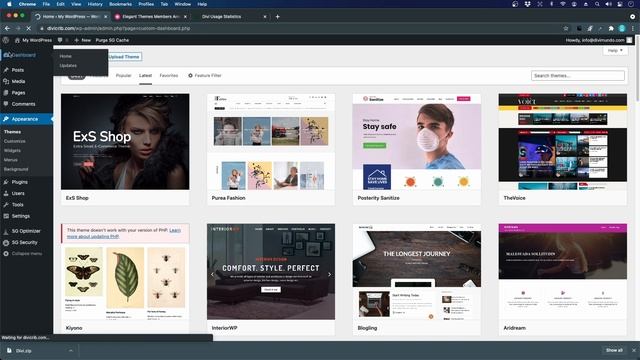
Task: Open a new tab with the plus button
Action: click(x=278, y=16)
